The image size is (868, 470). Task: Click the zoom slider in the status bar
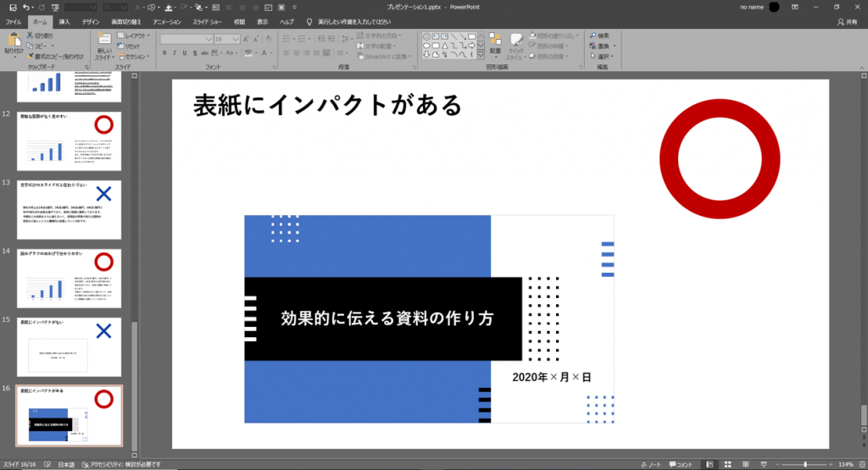coord(805,464)
